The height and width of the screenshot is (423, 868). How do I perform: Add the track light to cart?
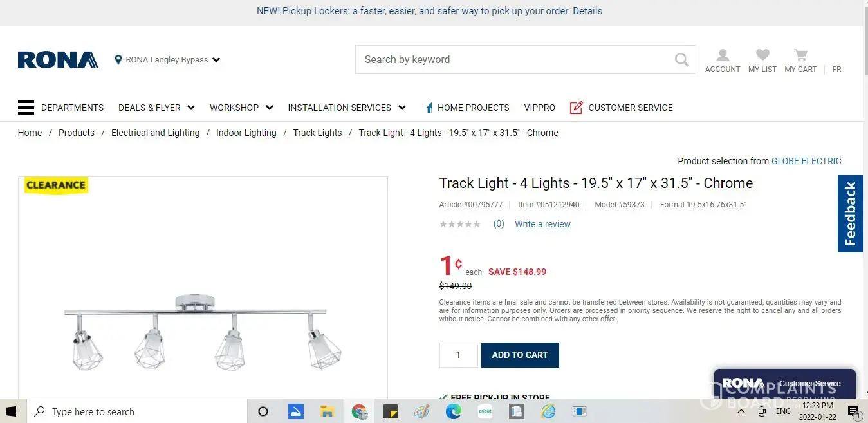click(x=520, y=355)
